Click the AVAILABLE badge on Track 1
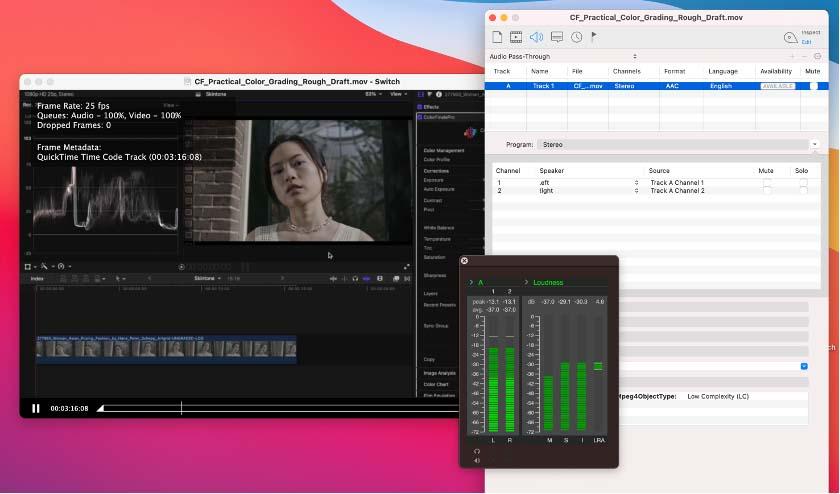 point(777,86)
